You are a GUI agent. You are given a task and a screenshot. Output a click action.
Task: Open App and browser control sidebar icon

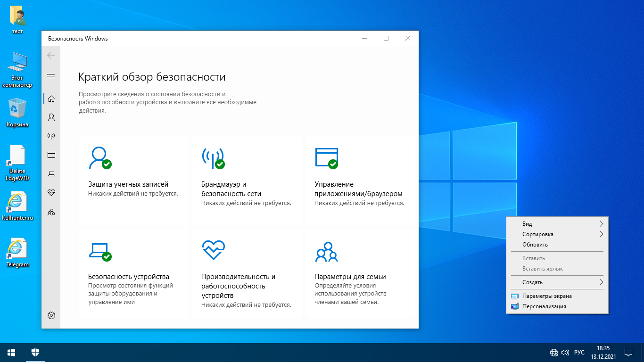[51, 155]
